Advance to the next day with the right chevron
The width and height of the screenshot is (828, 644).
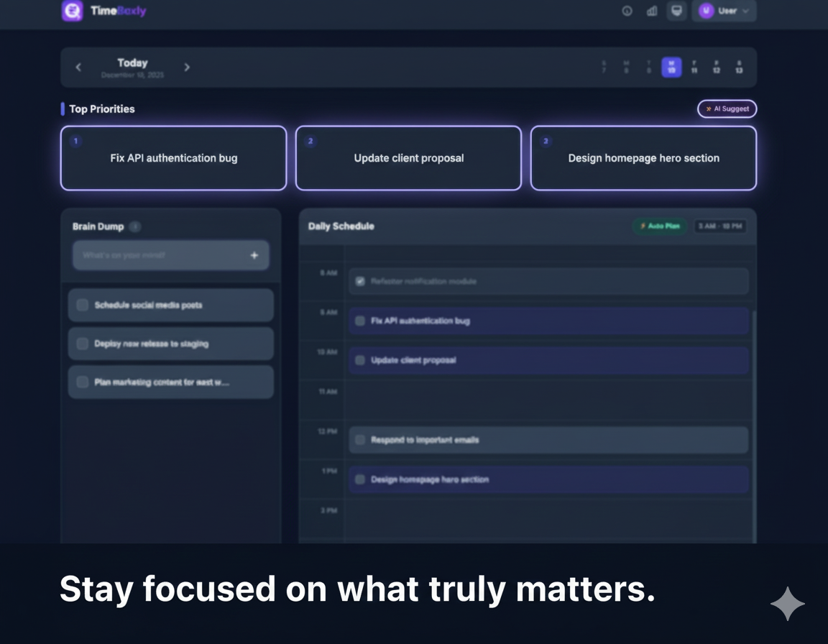187,67
